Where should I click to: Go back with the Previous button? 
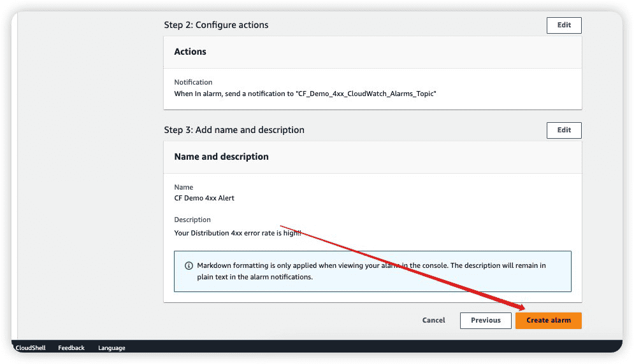[485, 320]
